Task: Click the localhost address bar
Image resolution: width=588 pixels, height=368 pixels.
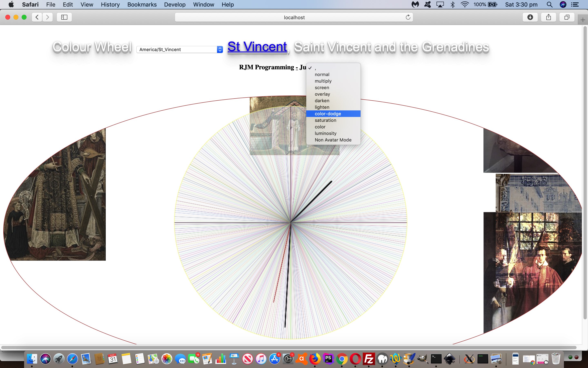Action: click(294, 17)
